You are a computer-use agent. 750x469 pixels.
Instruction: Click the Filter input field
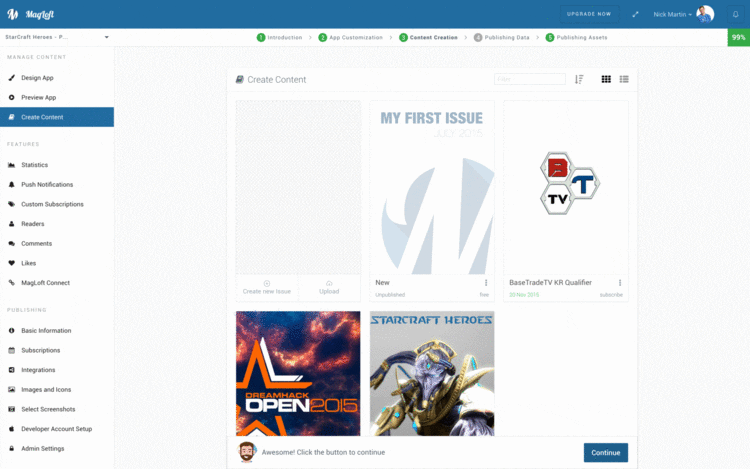(529, 79)
